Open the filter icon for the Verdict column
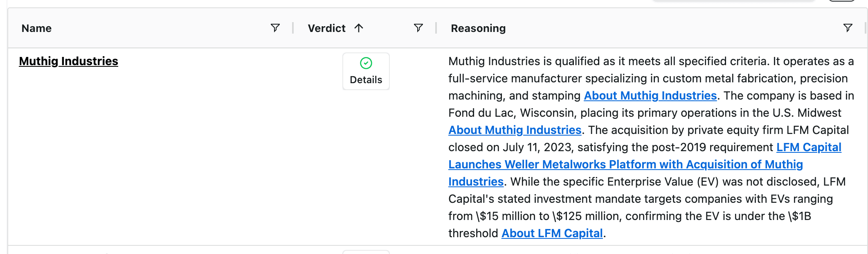868x254 pixels. [418, 28]
